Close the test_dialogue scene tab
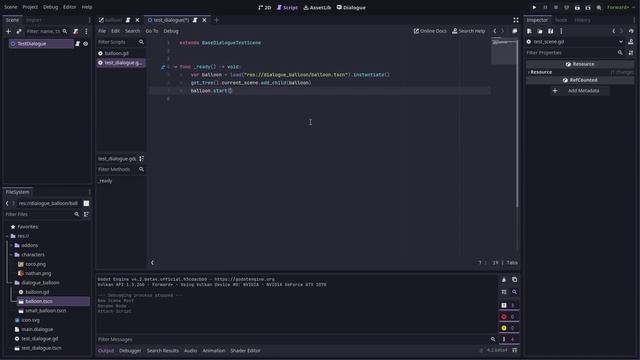This screenshot has height=360, width=640. pyautogui.click(x=204, y=20)
